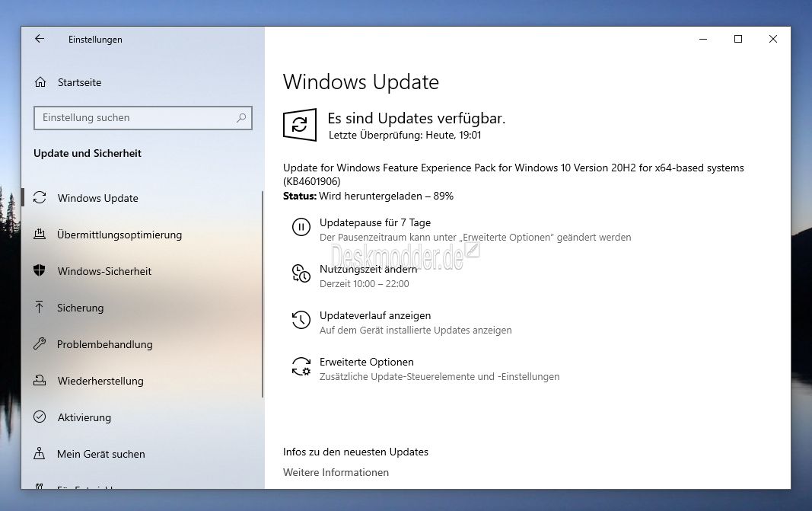Click the Startseite home icon
Image resolution: width=812 pixels, height=511 pixels.
(x=40, y=82)
